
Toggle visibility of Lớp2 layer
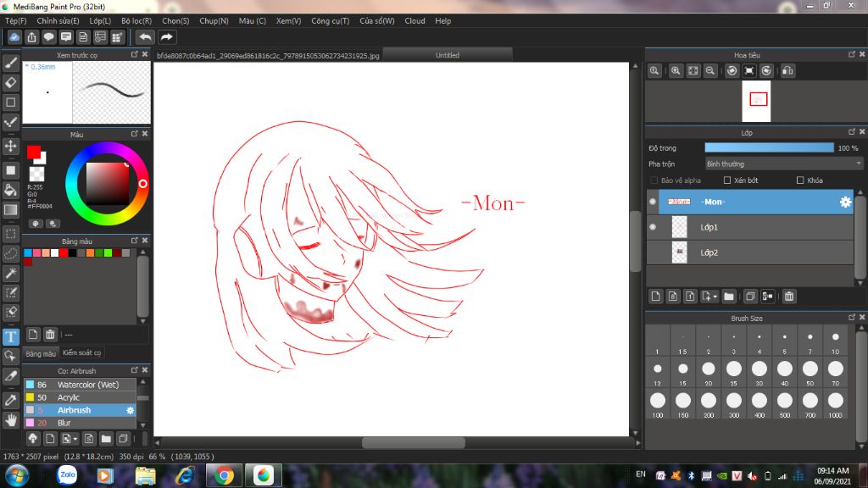[653, 252]
